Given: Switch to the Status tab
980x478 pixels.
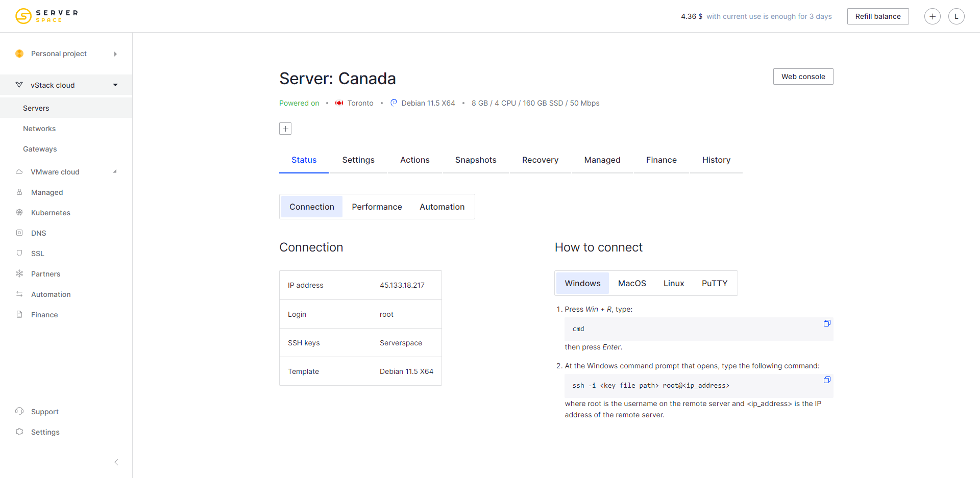Looking at the screenshot, I should [x=304, y=160].
